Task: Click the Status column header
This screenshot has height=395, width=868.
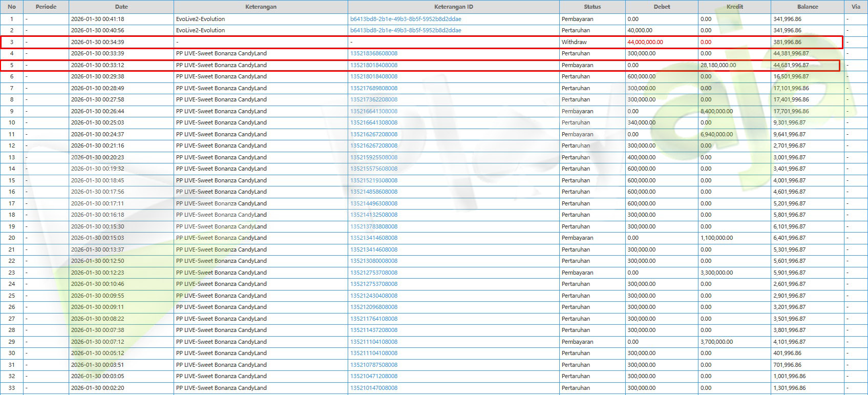Action: 592,7
